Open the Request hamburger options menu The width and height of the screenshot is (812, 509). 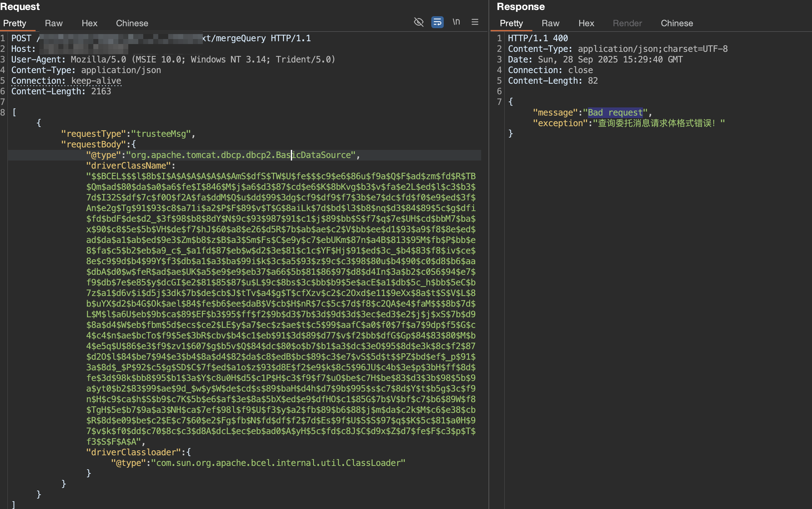475,22
